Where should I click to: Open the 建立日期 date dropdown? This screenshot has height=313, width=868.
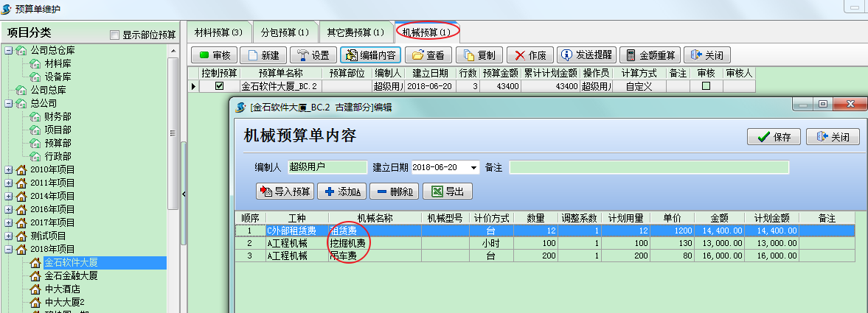pyautogui.click(x=474, y=168)
